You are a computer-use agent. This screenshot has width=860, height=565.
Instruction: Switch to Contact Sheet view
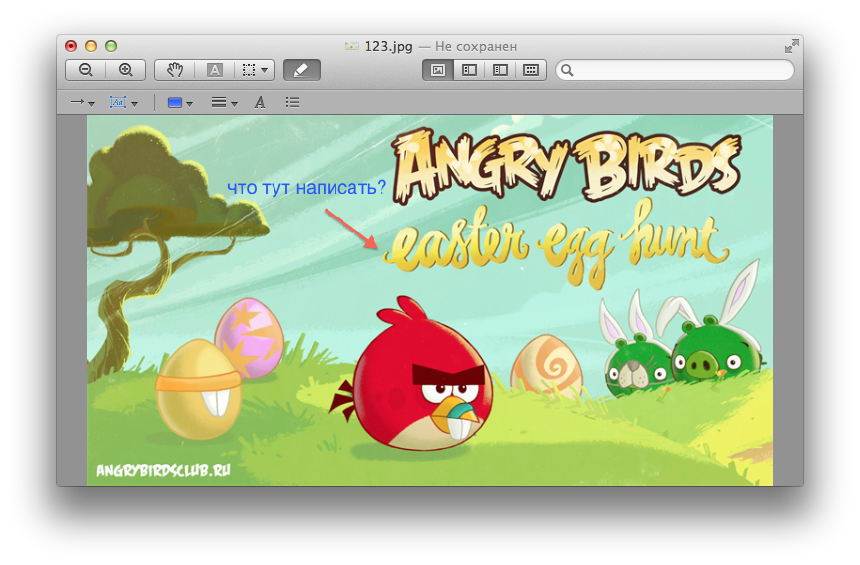(x=530, y=70)
